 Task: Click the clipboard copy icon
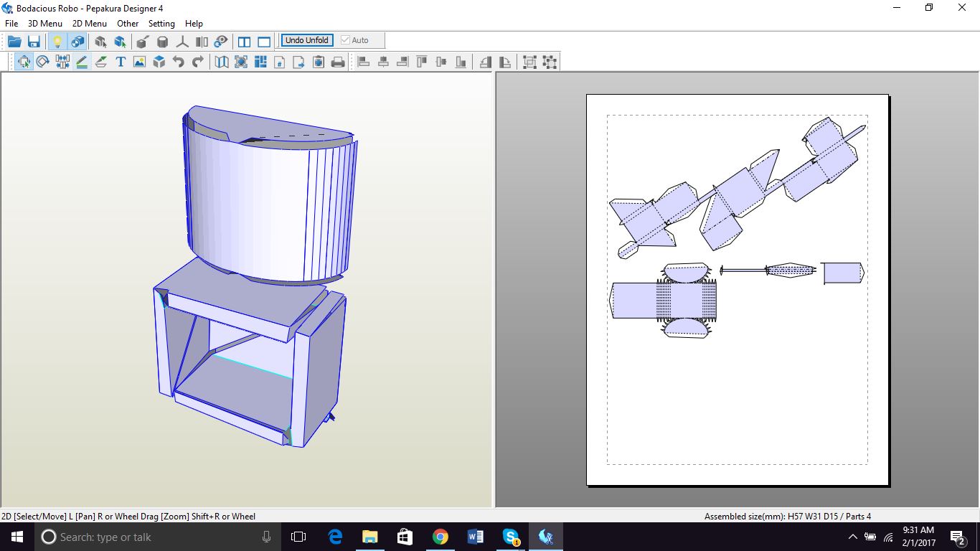[319, 62]
